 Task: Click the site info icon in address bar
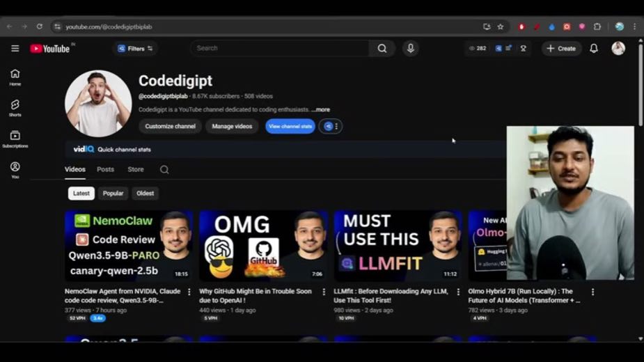(x=58, y=26)
